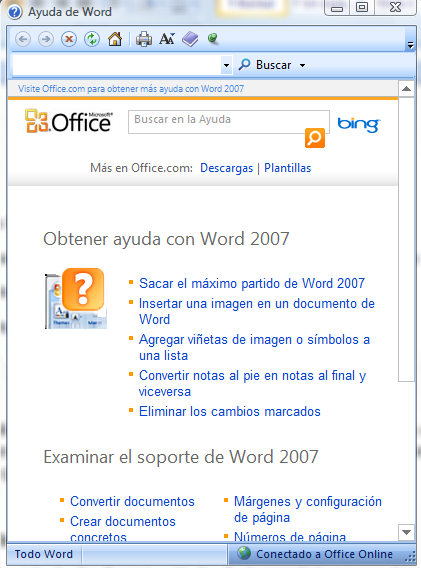The width and height of the screenshot is (421, 568).
Task: Minimize the Ayuda de Word window
Action: pyautogui.click(x=337, y=8)
